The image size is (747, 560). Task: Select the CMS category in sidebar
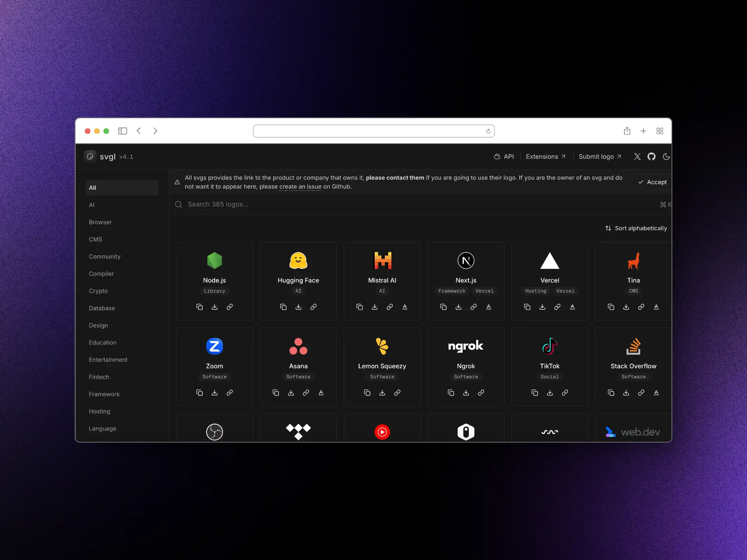tap(122, 239)
